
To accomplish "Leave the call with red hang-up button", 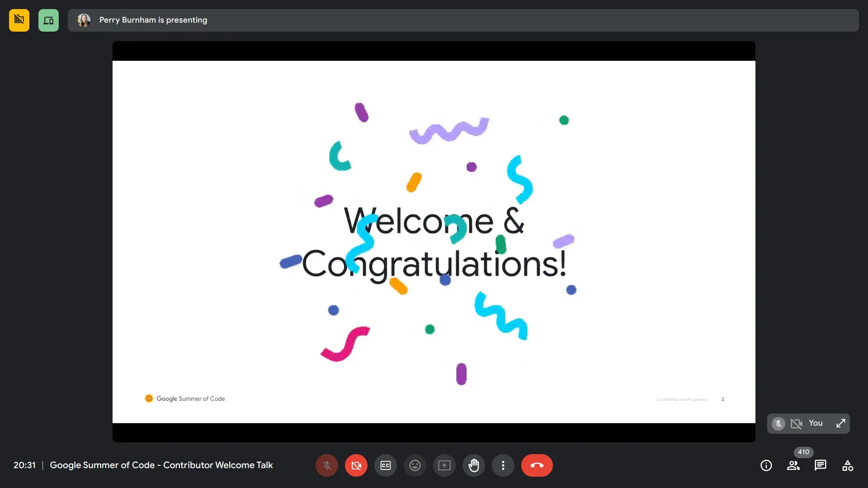I will point(537,465).
